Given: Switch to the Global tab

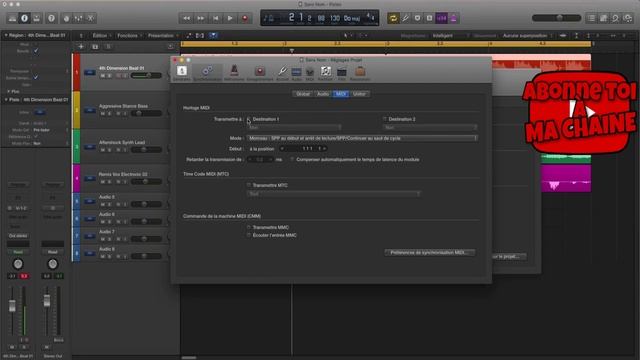Looking at the screenshot, I should tap(303, 94).
